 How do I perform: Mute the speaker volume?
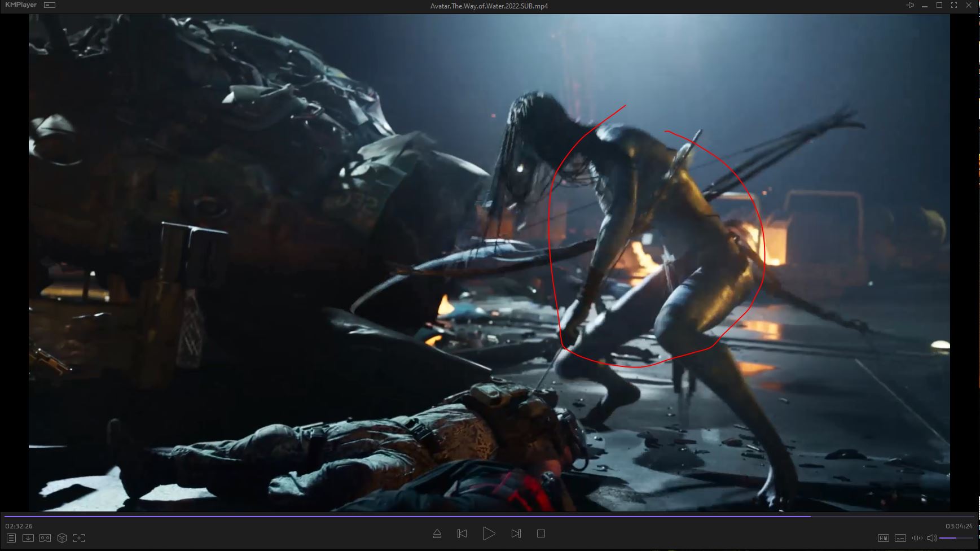pyautogui.click(x=931, y=538)
